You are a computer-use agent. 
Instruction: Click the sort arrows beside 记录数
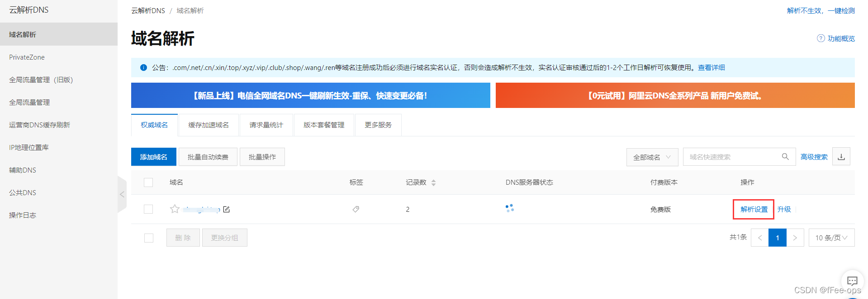[x=433, y=182]
